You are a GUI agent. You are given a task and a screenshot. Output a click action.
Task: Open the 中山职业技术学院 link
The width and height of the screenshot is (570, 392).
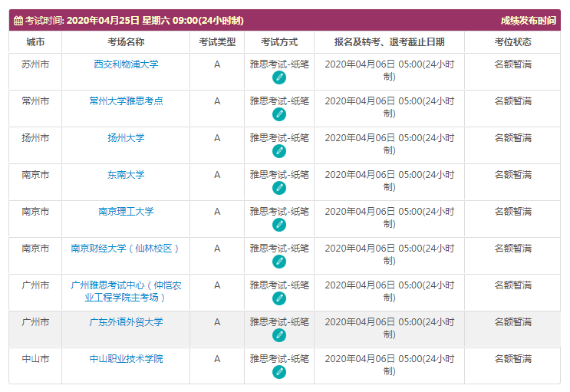click(x=126, y=359)
